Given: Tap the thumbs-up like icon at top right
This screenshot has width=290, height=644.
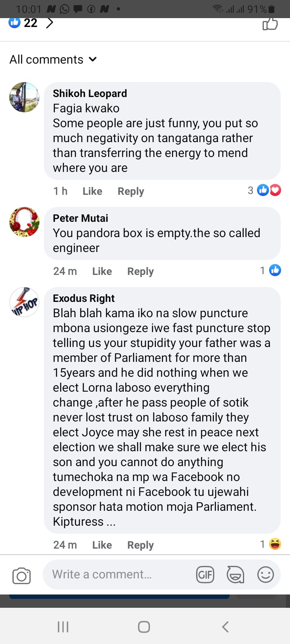Looking at the screenshot, I should [x=270, y=24].
